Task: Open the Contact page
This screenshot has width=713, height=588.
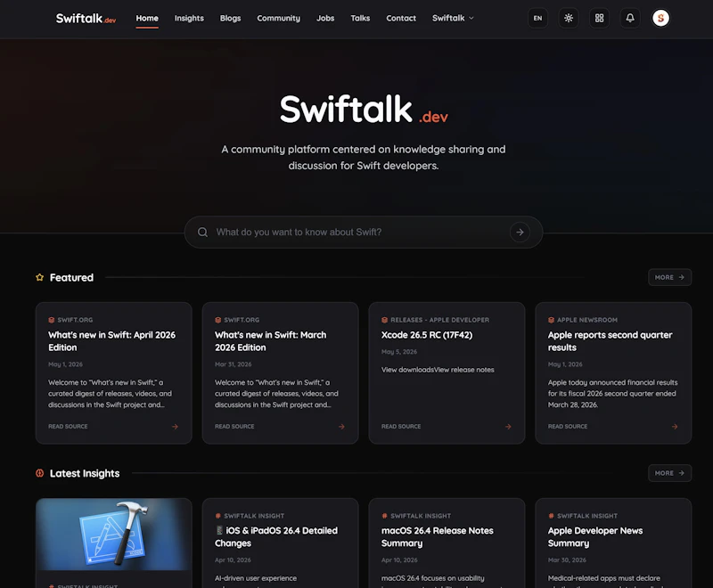Action: click(x=401, y=18)
